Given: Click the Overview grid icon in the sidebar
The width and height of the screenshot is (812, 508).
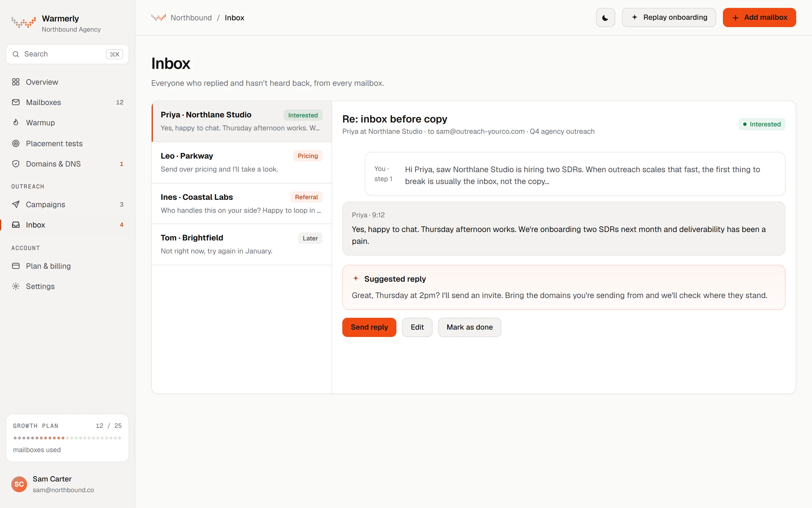Looking at the screenshot, I should click(16, 82).
